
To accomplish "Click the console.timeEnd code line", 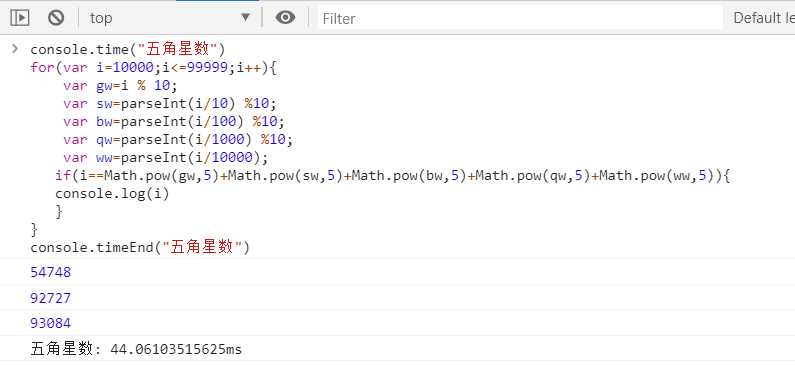I will tap(140, 247).
